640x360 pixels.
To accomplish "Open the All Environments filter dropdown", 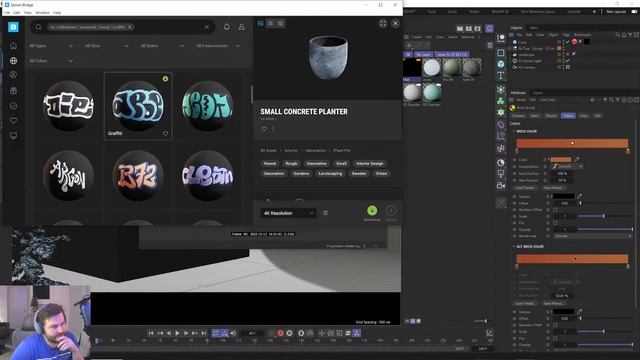I will coord(218,46).
